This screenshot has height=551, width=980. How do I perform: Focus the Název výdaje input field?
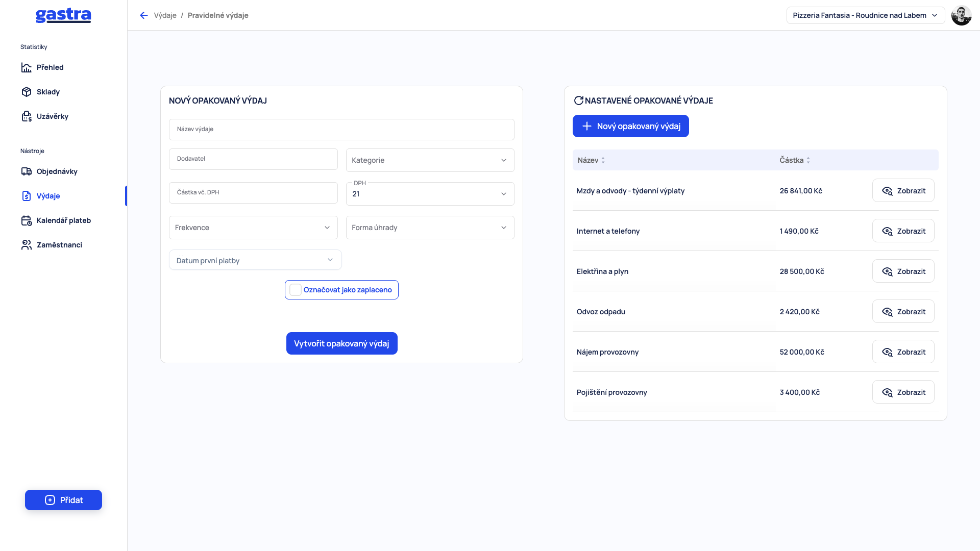pyautogui.click(x=341, y=130)
